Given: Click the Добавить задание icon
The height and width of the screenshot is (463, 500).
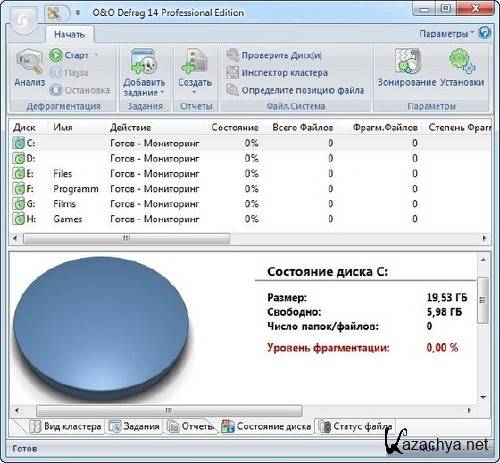Looking at the screenshot, I should [x=144, y=62].
